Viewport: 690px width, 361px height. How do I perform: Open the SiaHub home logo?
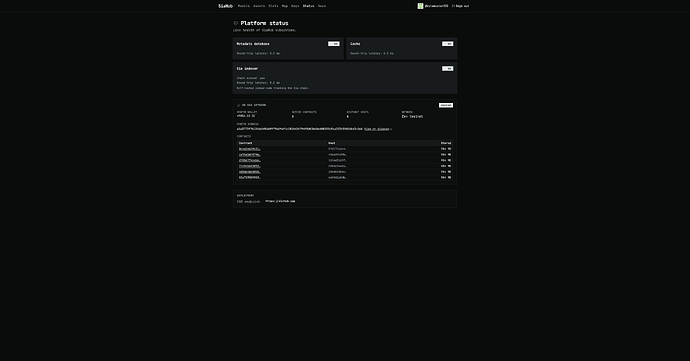click(225, 6)
